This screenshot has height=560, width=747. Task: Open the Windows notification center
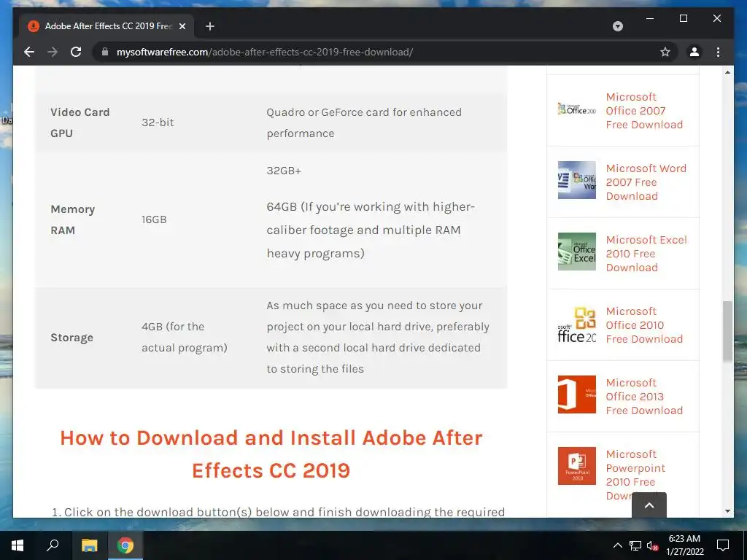tap(723, 545)
